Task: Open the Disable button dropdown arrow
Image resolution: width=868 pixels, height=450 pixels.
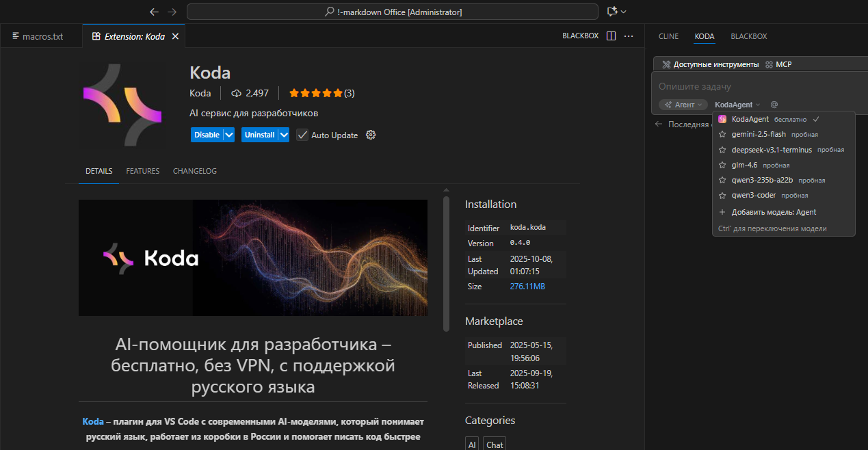Action: 229,135
